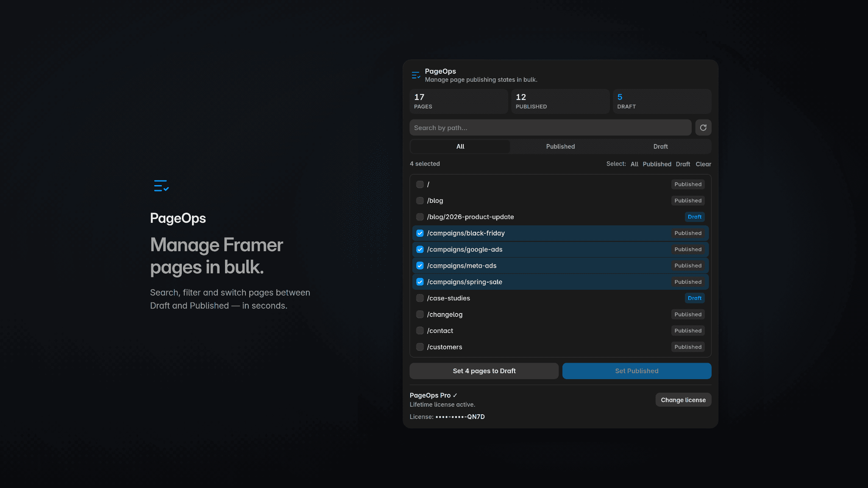Click the /campaigns/meta-ads path text

462,266
